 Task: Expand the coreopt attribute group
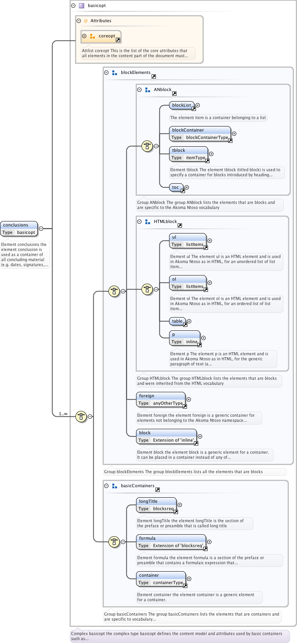coord(84,36)
